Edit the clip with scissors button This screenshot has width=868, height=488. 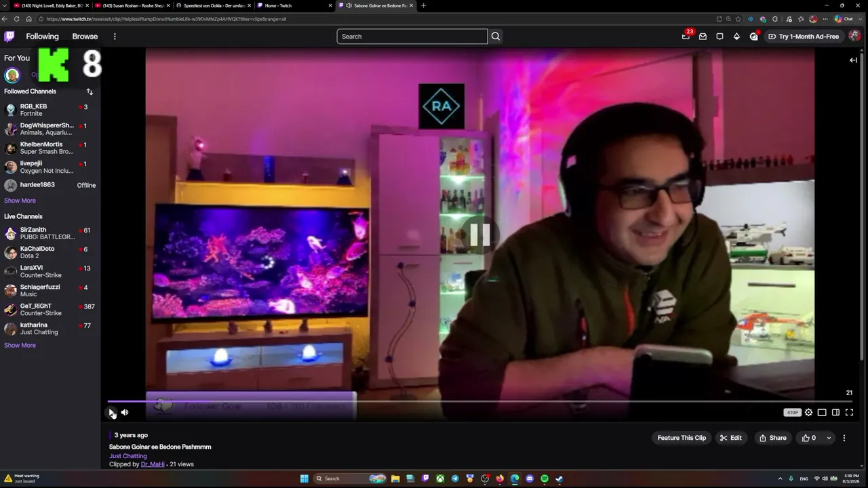coord(730,438)
